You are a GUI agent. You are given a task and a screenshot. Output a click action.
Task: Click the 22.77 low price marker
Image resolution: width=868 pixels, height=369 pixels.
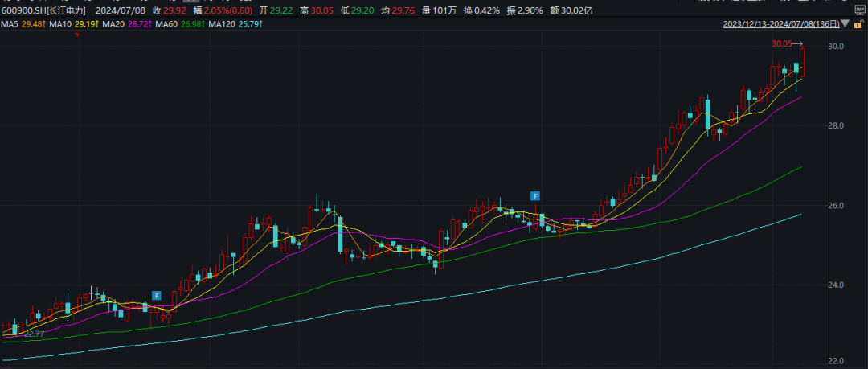coord(33,333)
